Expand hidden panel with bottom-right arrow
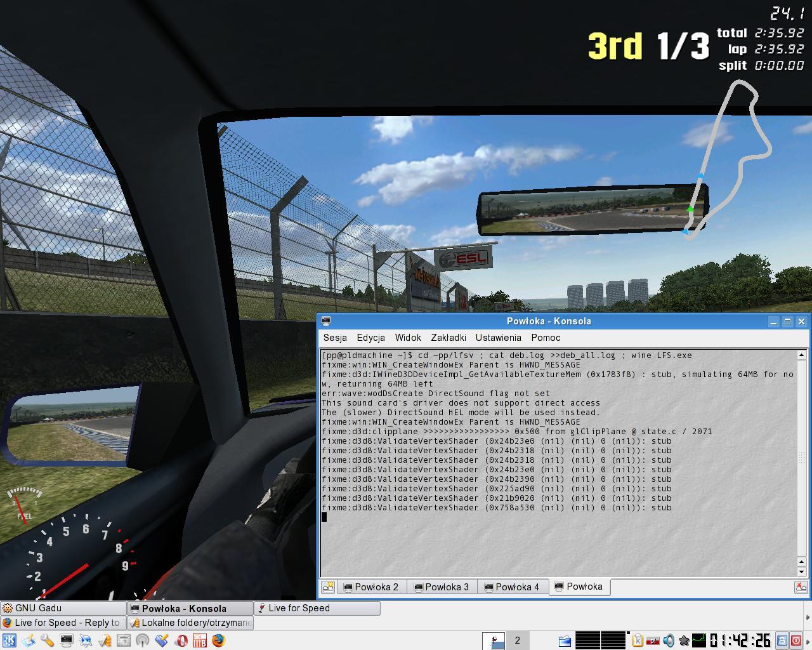Viewport: 812px width, 650px height. [x=808, y=640]
